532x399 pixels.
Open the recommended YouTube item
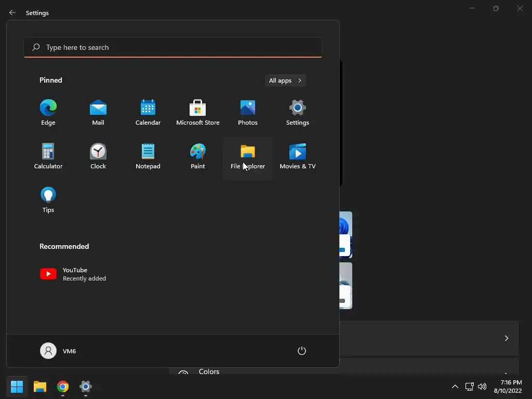(x=73, y=274)
